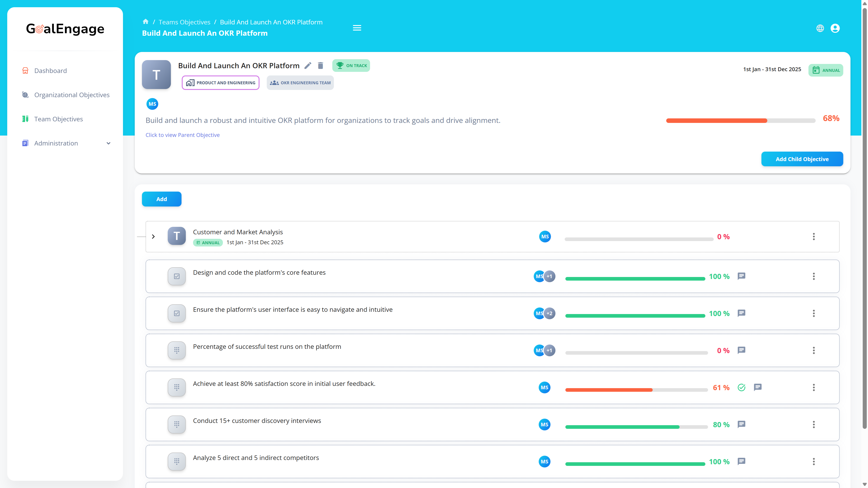Click task icon for Ensure user interface row

177,314
